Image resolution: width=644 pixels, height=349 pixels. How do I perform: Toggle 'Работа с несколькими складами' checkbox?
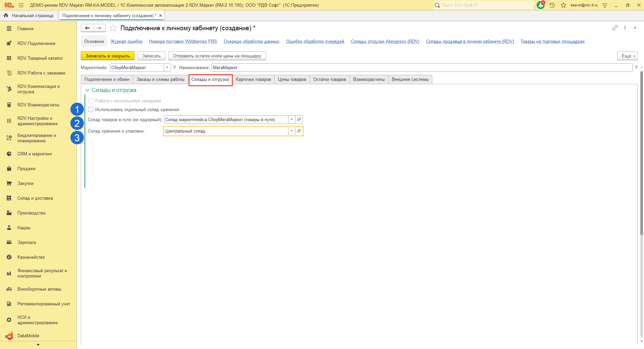click(x=91, y=101)
